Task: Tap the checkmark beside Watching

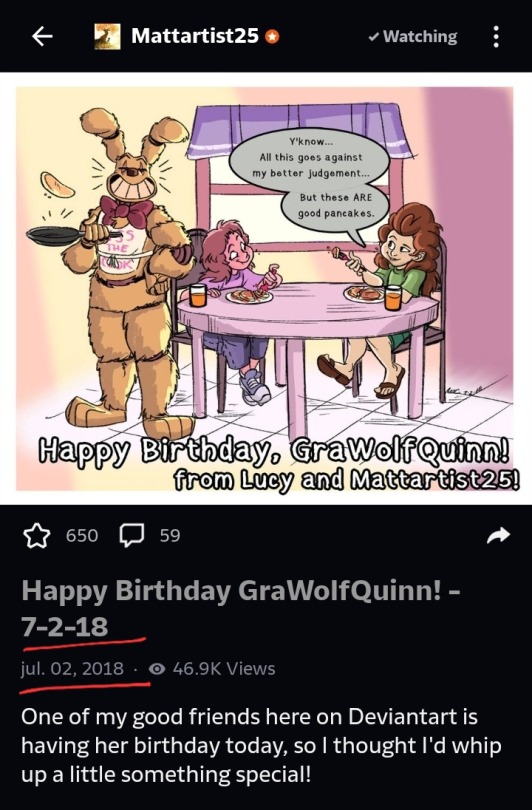Action: click(x=373, y=37)
